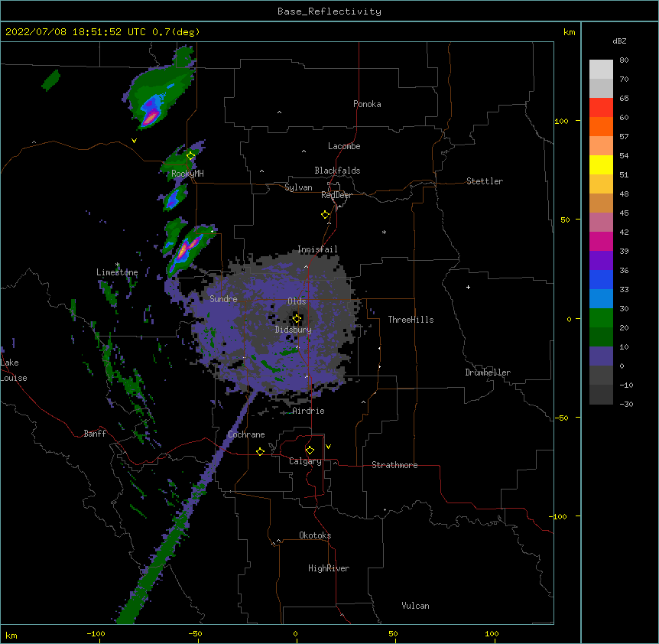Viewport: 659px width, 644px height.
Task: Click the Didsbury town label
Action: [x=294, y=330]
